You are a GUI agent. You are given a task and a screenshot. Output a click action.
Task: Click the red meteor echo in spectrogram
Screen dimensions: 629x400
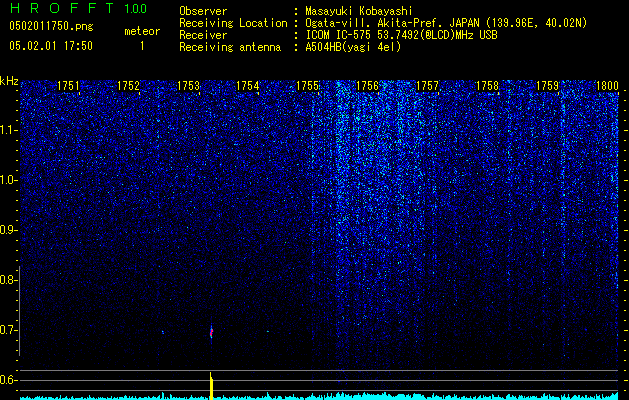211,332
